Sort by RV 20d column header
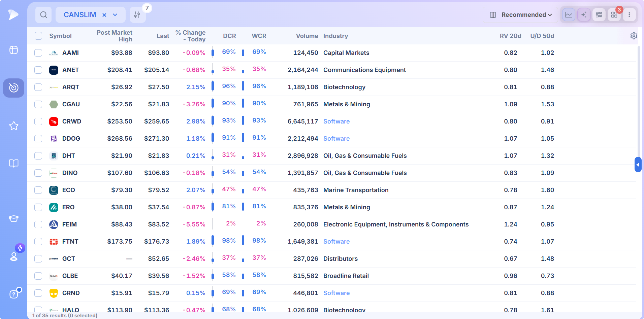Screen dimensions: 644x319 pyautogui.click(x=510, y=36)
